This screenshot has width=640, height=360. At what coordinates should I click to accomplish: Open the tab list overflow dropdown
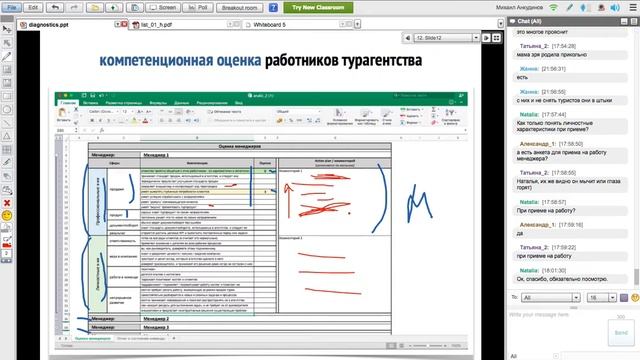click(358, 24)
